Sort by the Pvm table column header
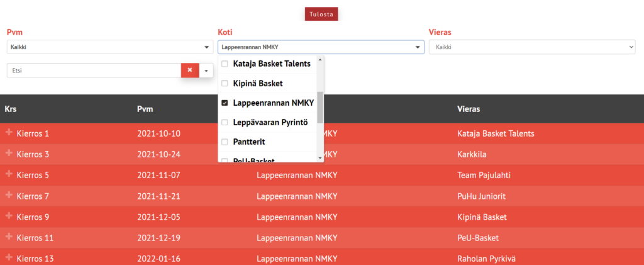The height and width of the screenshot is (265, 644). 145,110
